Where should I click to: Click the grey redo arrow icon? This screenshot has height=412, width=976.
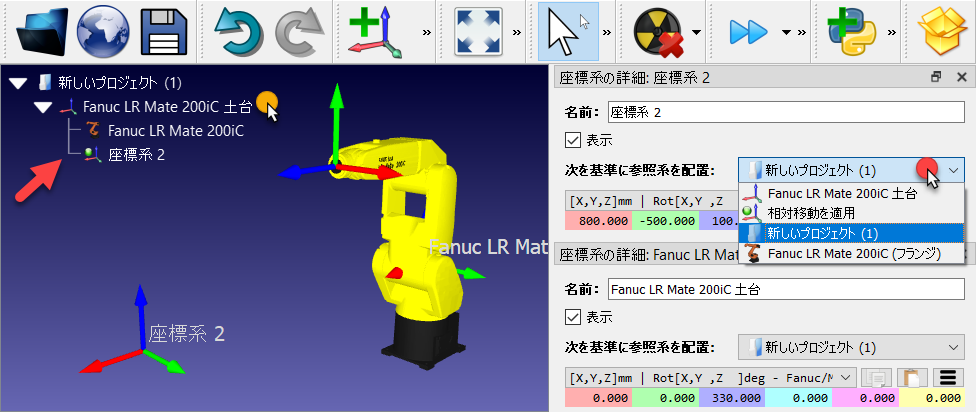(301, 31)
